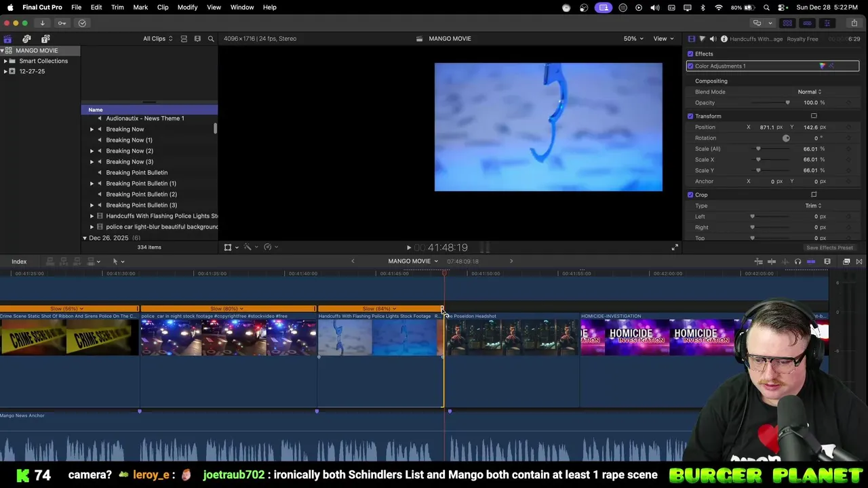Toggle the Transform checkbox
The width and height of the screenshot is (868, 488).
[690, 116]
